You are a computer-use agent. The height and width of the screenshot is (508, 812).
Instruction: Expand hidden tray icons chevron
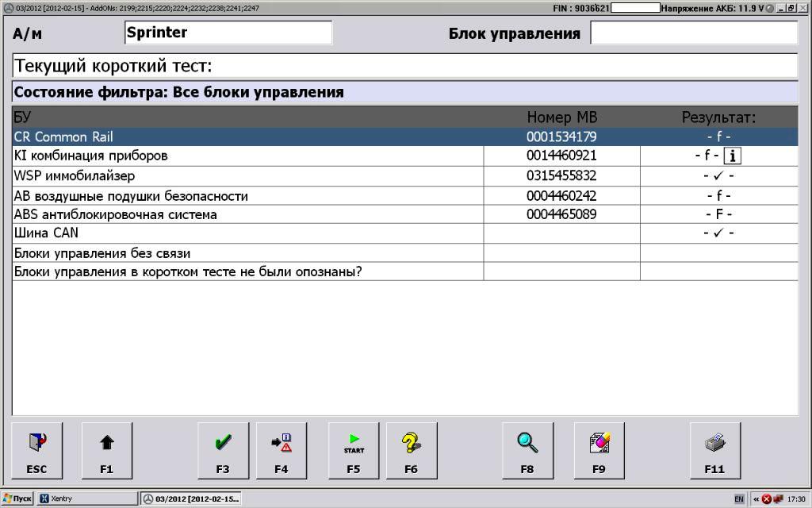click(x=756, y=499)
